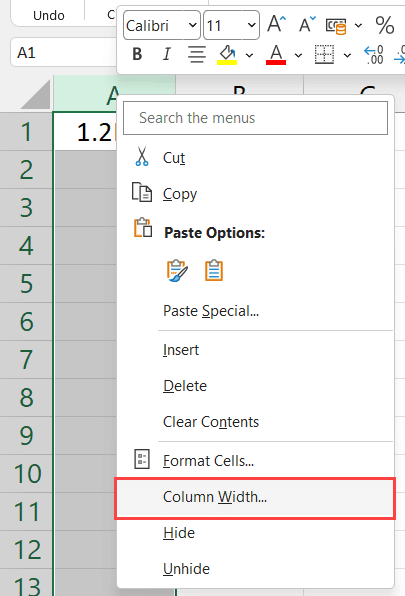
Task: Select row 10 header
Action: coord(26,474)
